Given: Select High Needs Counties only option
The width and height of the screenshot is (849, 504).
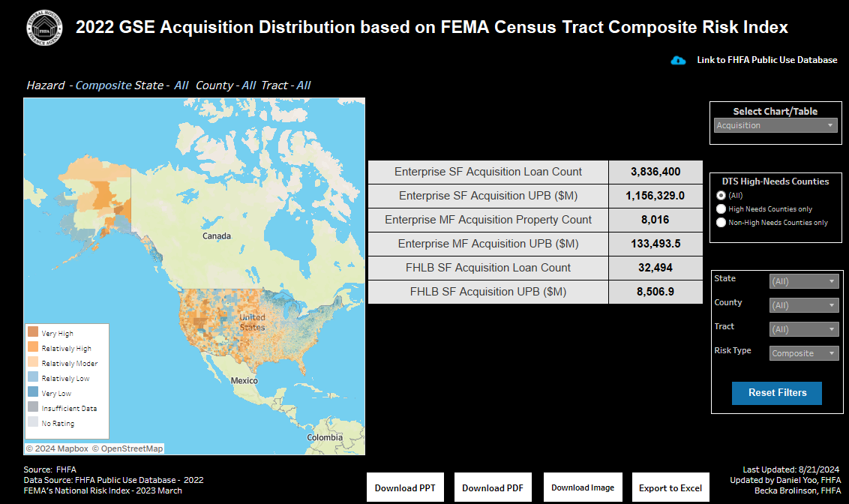Looking at the screenshot, I should pyautogui.click(x=721, y=209).
